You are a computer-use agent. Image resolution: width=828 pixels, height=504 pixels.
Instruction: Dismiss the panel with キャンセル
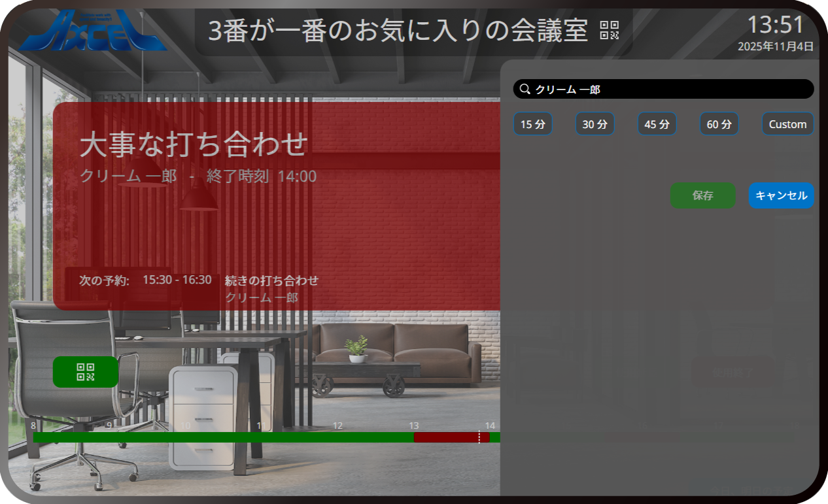tap(781, 195)
